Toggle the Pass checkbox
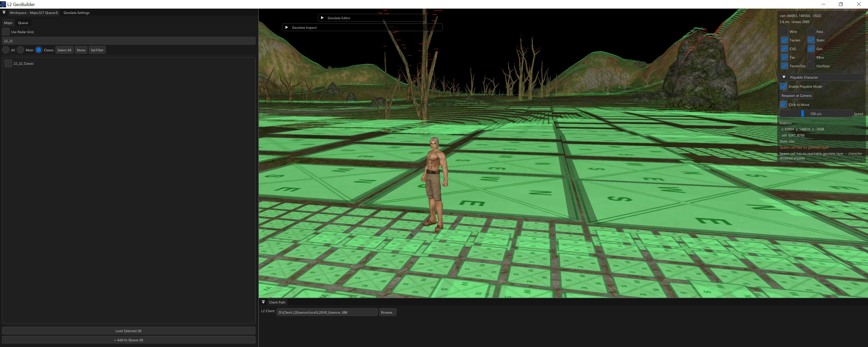 click(x=811, y=31)
